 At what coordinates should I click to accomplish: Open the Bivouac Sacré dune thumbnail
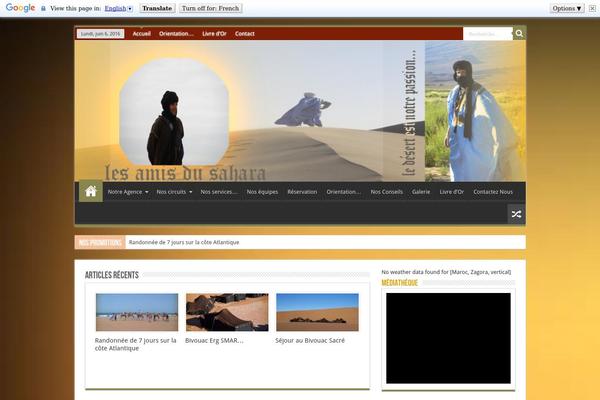317,312
